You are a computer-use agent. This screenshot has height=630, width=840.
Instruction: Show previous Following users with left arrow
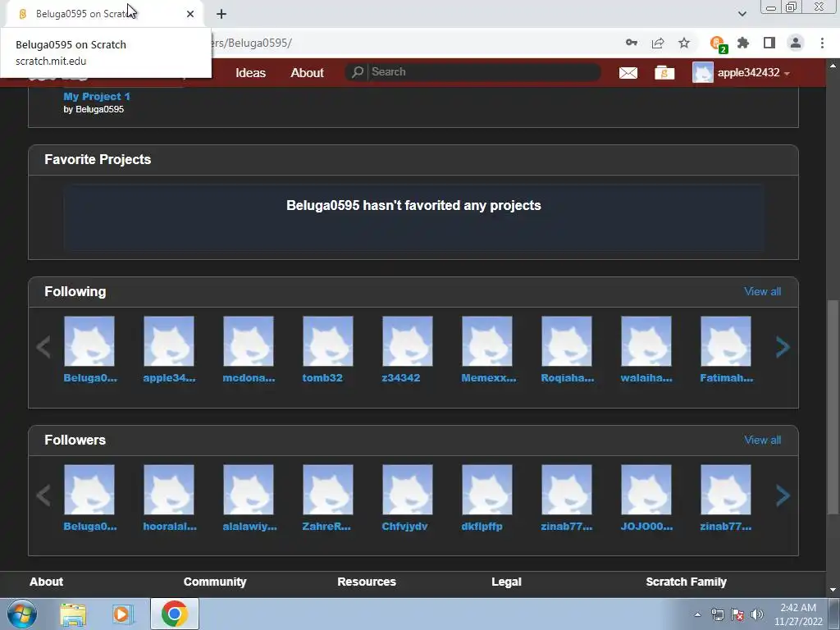[43, 347]
